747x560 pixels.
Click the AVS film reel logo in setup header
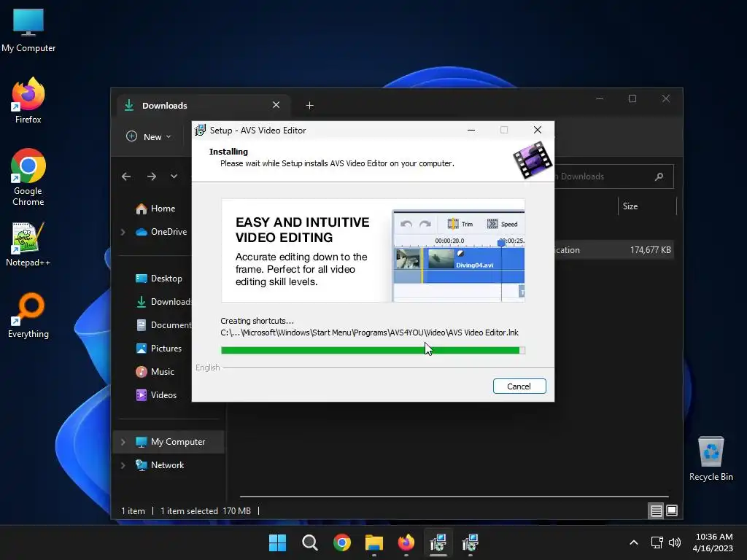coord(532,160)
